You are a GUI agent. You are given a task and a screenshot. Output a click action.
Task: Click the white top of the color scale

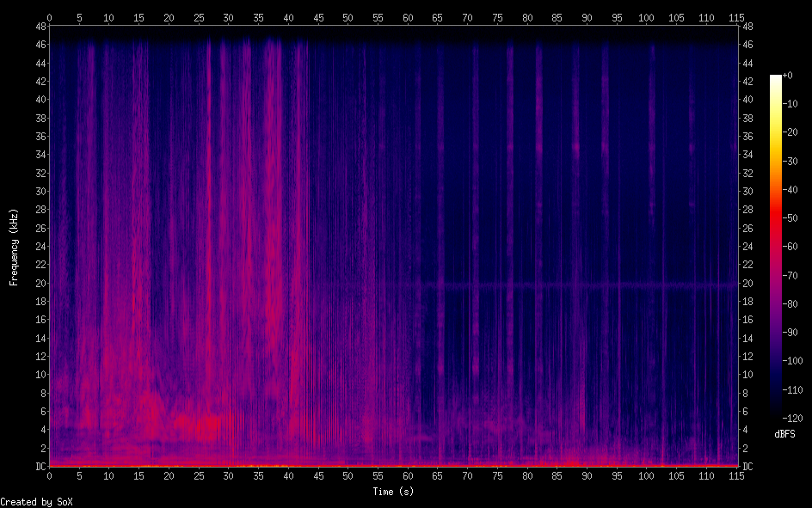[776, 78]
